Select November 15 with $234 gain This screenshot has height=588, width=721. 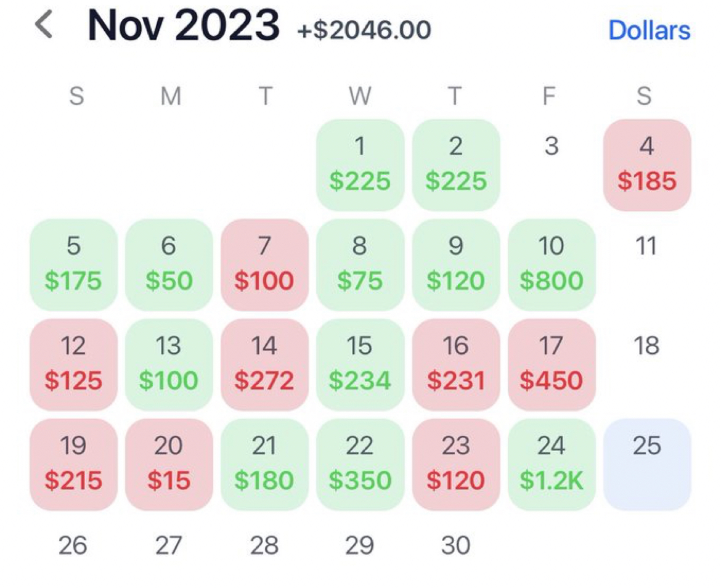[360, 364]
